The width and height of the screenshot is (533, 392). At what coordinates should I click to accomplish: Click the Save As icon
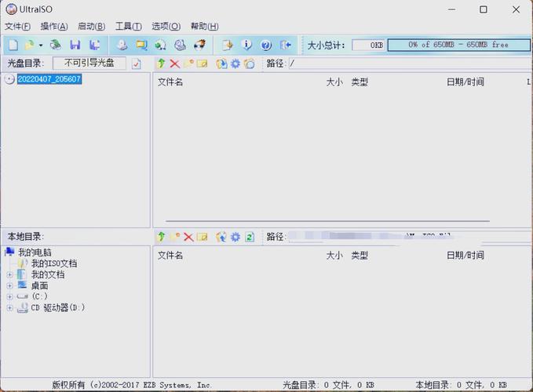[94, 45]
